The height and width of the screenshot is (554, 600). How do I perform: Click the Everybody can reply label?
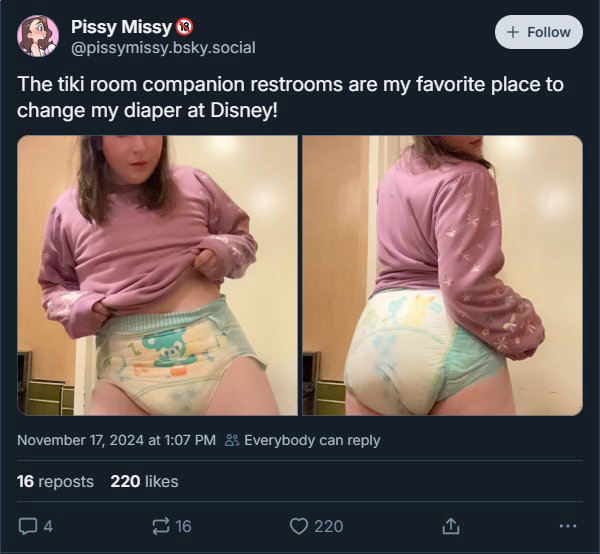[x=312, y=440]
